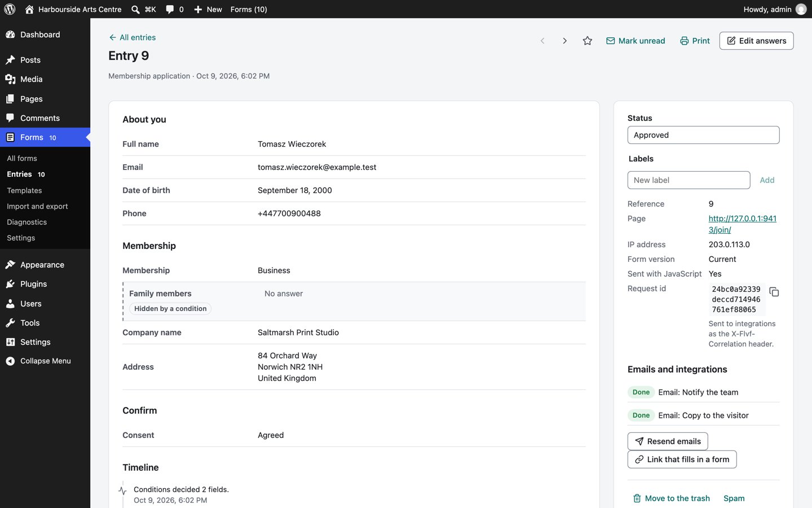Open the join page URL link
The image size is (812, 508).
(x=742, y=224)
